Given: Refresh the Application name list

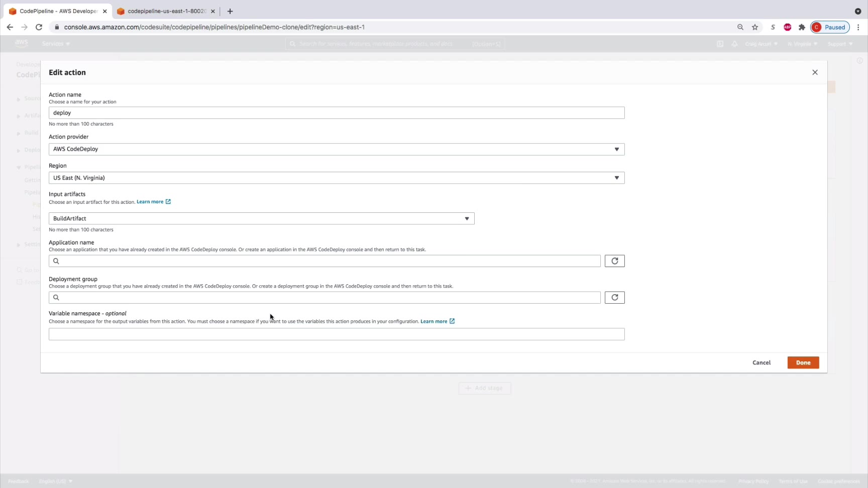Looking at the screenshot, I should 614,261.
